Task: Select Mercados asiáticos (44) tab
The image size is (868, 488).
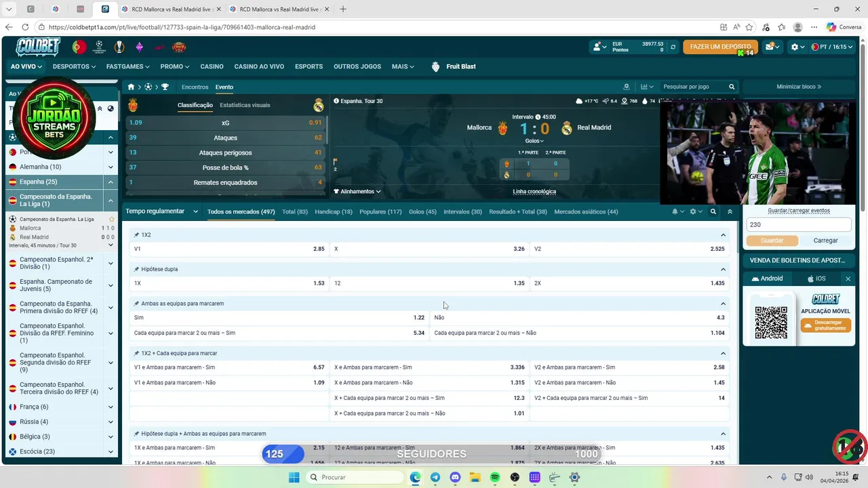Action: (x=586, y=211)
